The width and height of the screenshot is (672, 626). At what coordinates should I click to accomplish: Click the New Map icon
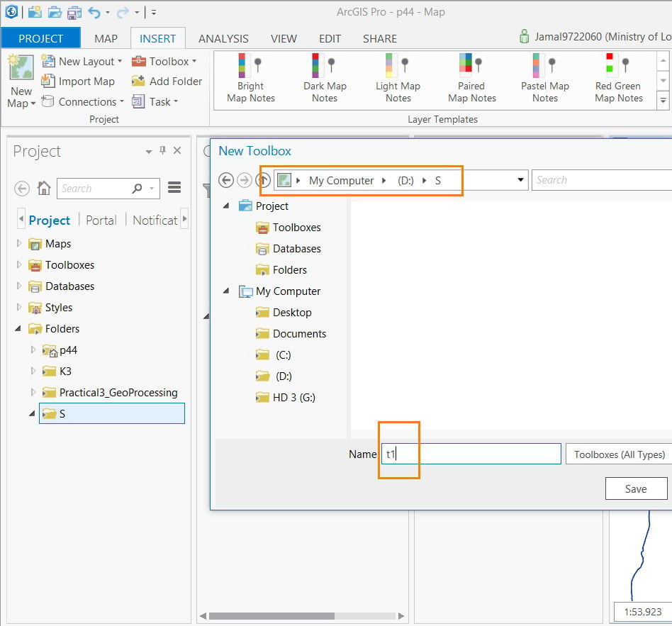click(x=21, y=67)
